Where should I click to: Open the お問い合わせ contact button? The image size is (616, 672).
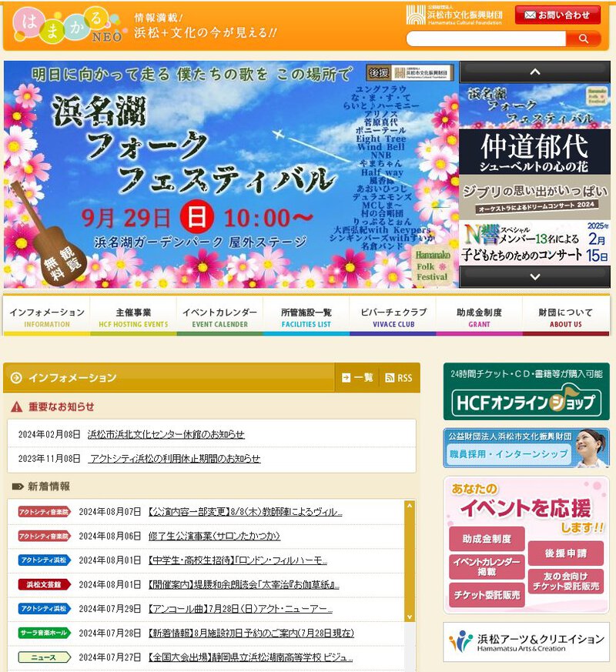[557, 15]
